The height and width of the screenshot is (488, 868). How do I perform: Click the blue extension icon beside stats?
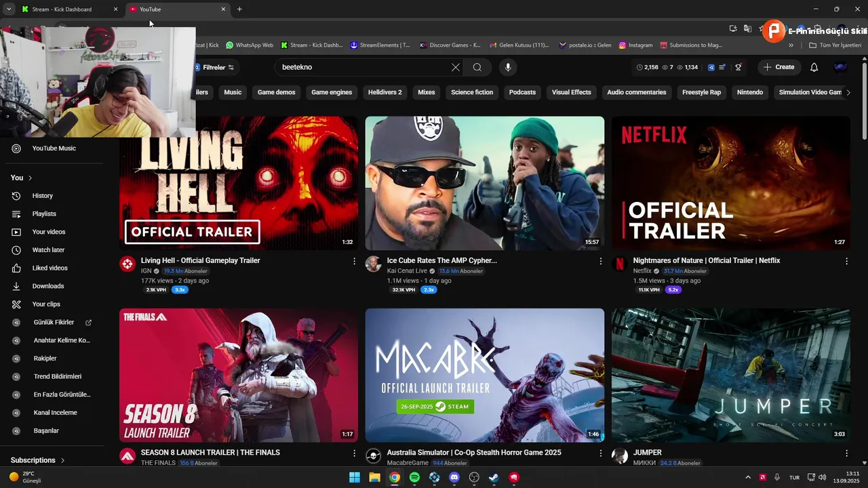tap(711, 67)
